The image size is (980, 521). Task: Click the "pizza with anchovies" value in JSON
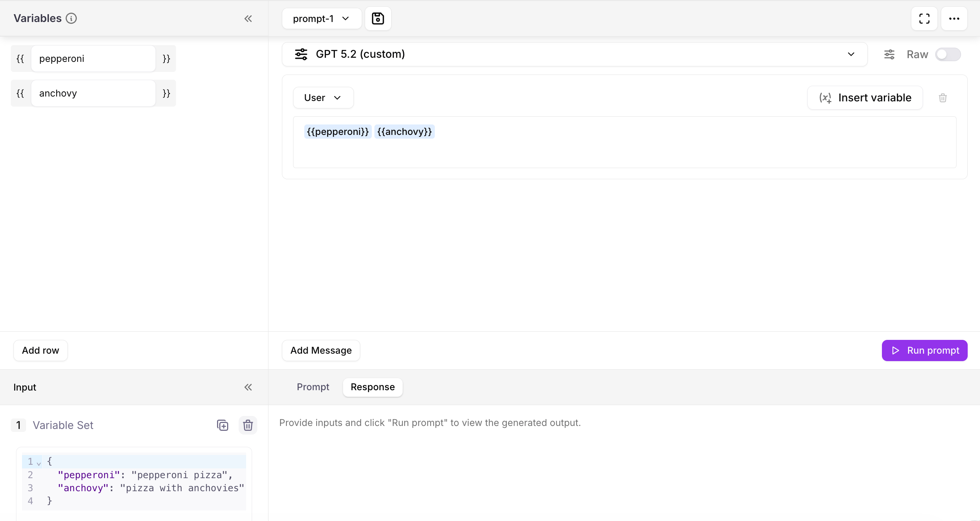[182, 488]
